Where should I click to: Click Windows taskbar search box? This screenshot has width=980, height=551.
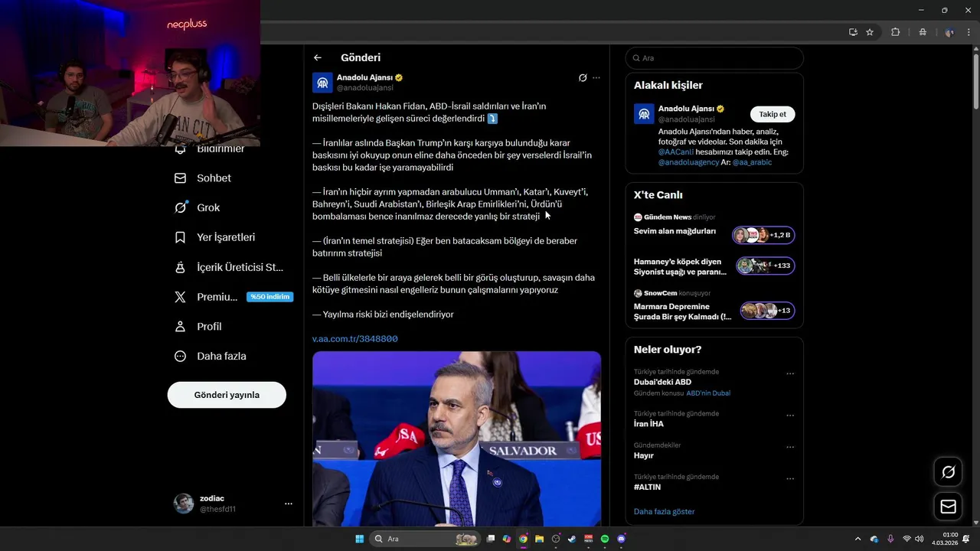(x=425, y=539)
